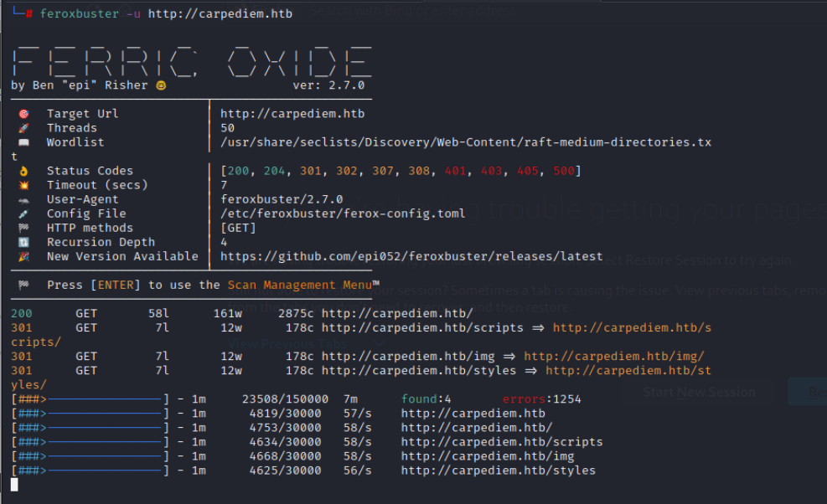Screen dimensions: 827x504
Task: Click the rocket emoji beside Threads
Action: 23,128
